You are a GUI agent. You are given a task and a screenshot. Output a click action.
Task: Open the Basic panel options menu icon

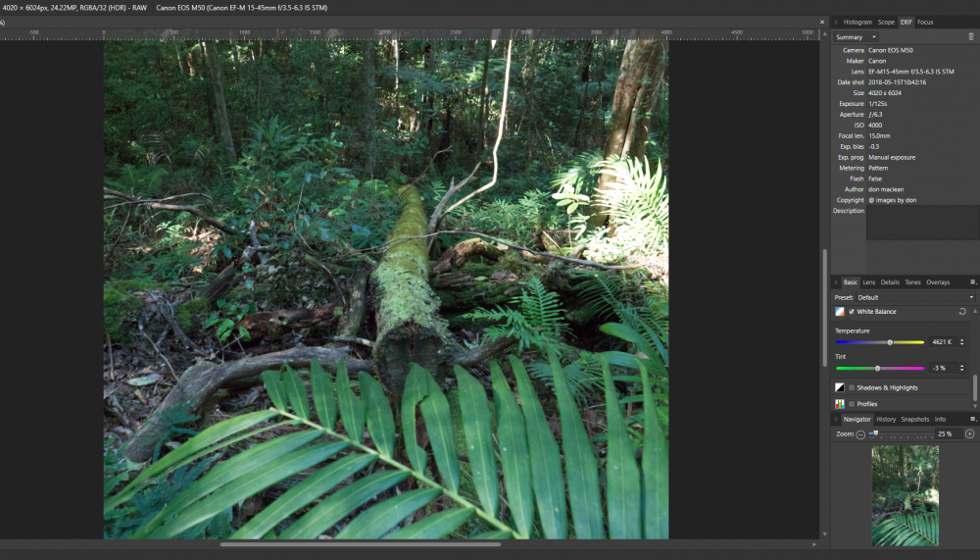[972, 282]
